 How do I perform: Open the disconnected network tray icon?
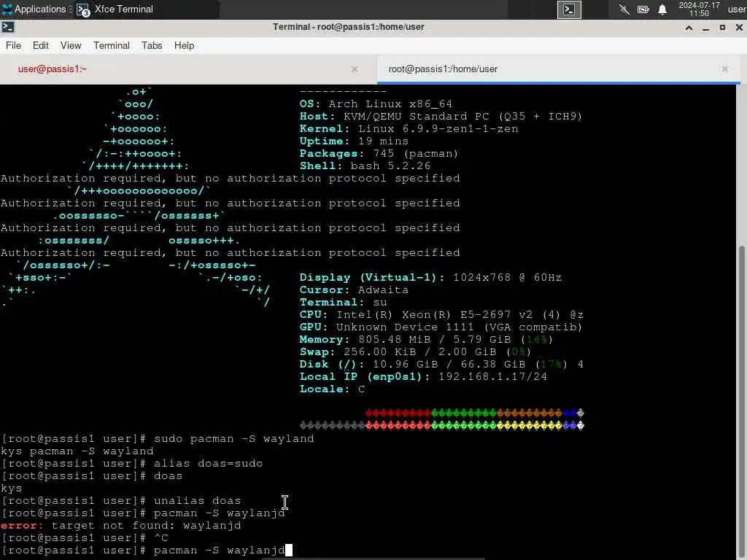click(x=624, y=9)
